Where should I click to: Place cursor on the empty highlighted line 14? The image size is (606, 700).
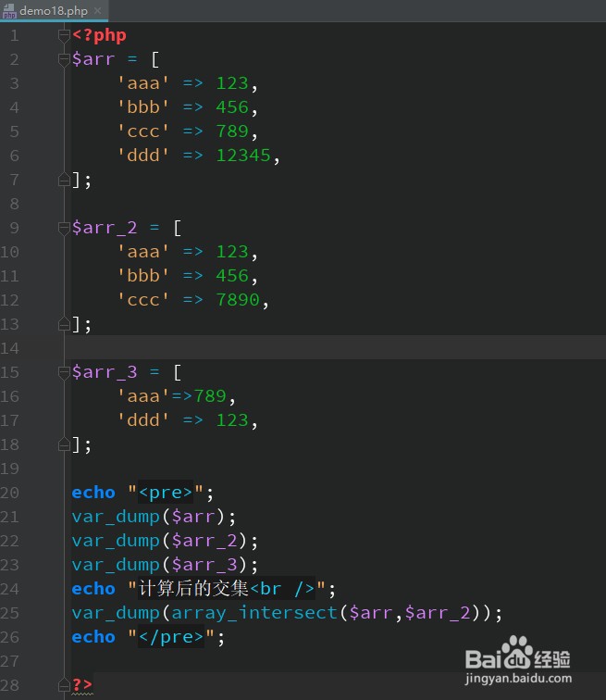coord(334,348)
